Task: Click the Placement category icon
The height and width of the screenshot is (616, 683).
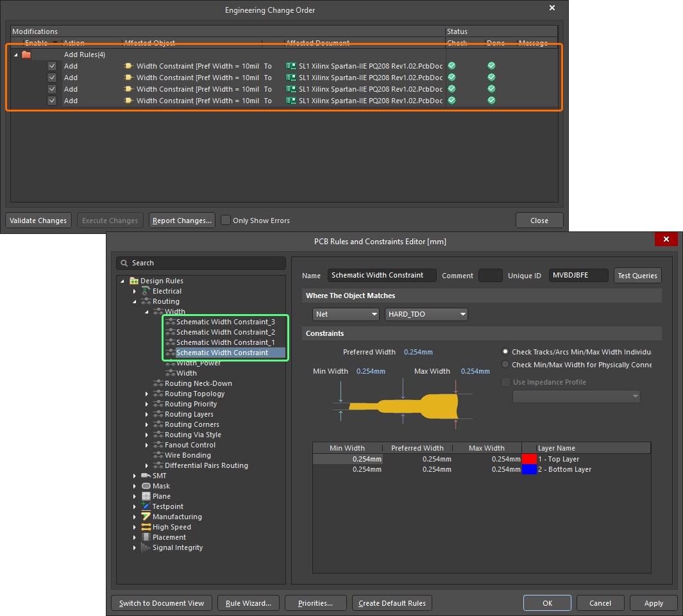Action: click(146, 537)
